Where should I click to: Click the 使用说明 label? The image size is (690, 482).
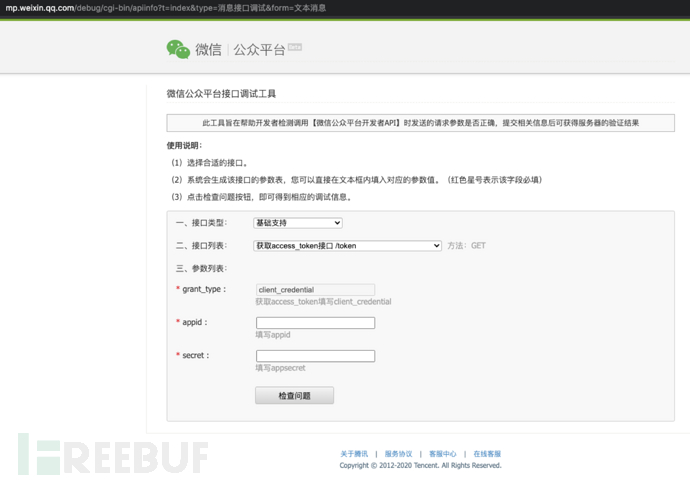point(184,146)
